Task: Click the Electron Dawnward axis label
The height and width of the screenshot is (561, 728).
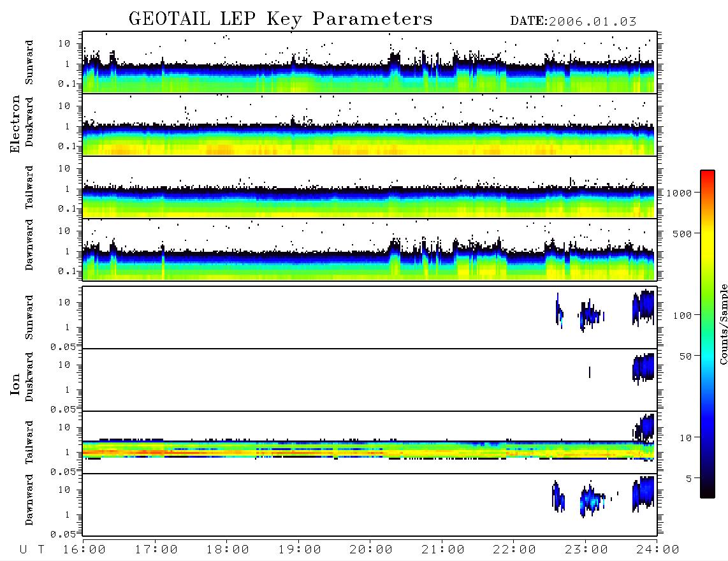Action: [29, 245]
